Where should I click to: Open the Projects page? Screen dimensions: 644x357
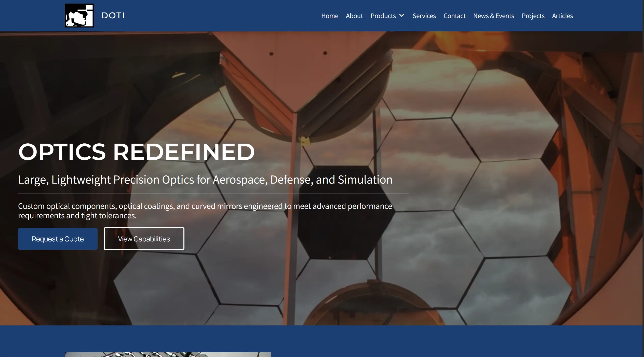533,16
